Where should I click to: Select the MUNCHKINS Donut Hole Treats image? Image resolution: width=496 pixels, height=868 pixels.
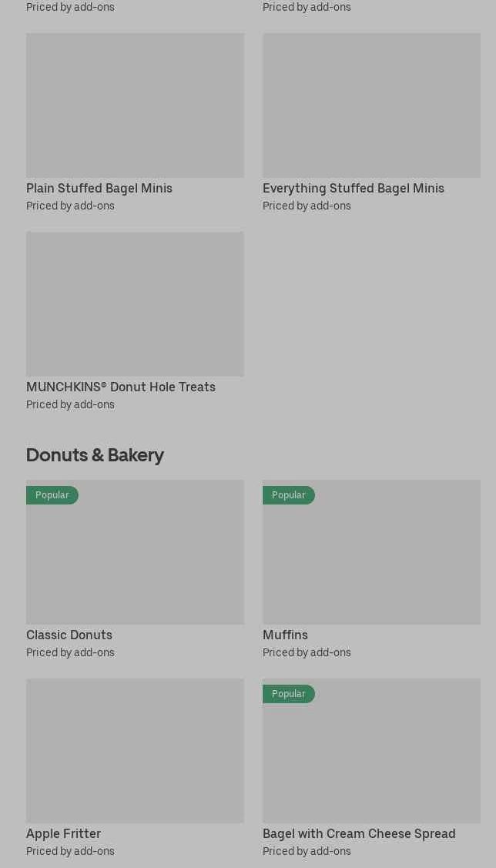coord(135,304)
